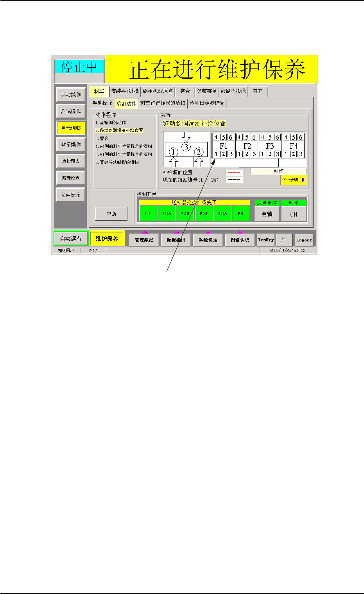364x594 pixels.
Task: Expand the 数据编辑 menu
Action: pos(176,240)
